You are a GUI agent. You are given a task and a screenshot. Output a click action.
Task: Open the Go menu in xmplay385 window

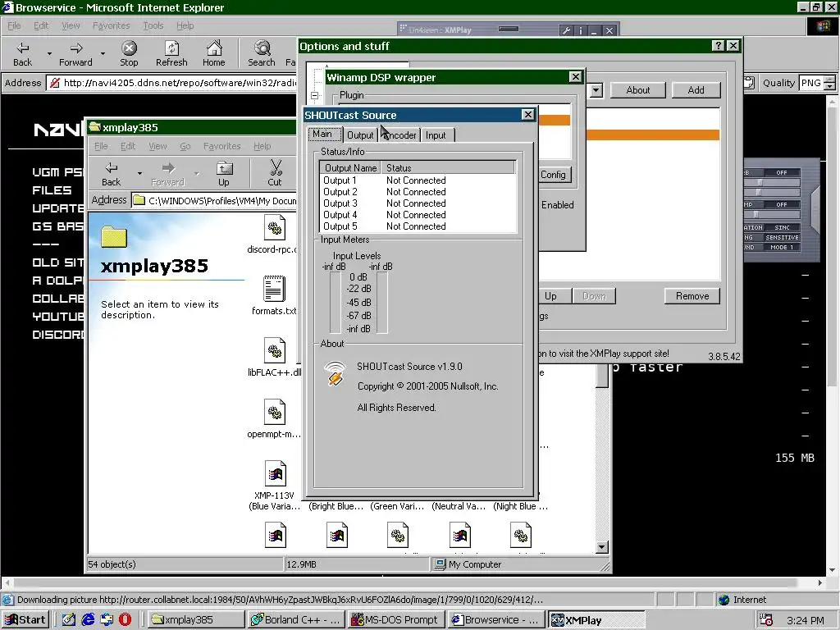[x=185, y=146]
